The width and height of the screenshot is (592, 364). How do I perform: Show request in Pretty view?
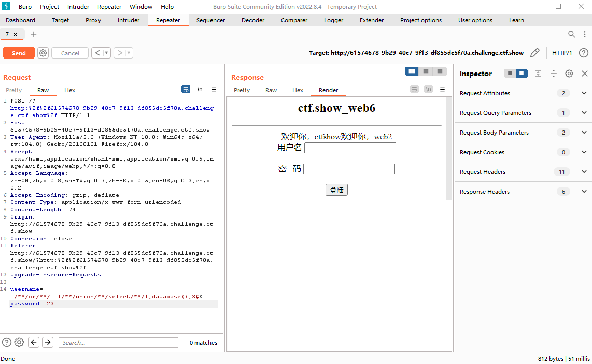(13, 90)
